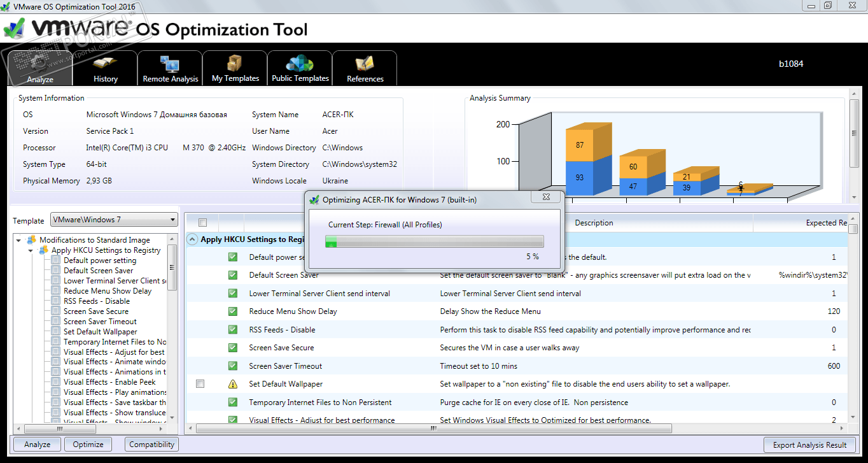Check the box for Set Default Wallpaper table row
Screen dimensions: 868x463
[200, 384]
